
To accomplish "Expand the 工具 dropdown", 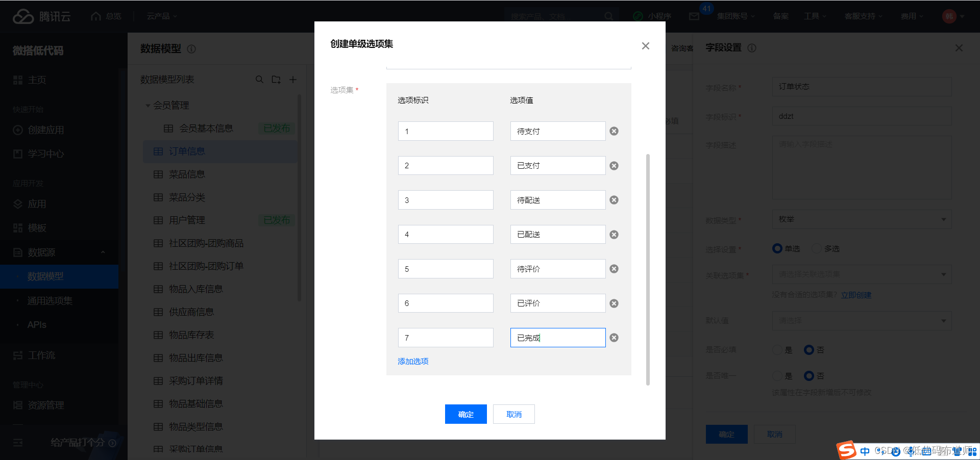I will [x=815, y=16].
